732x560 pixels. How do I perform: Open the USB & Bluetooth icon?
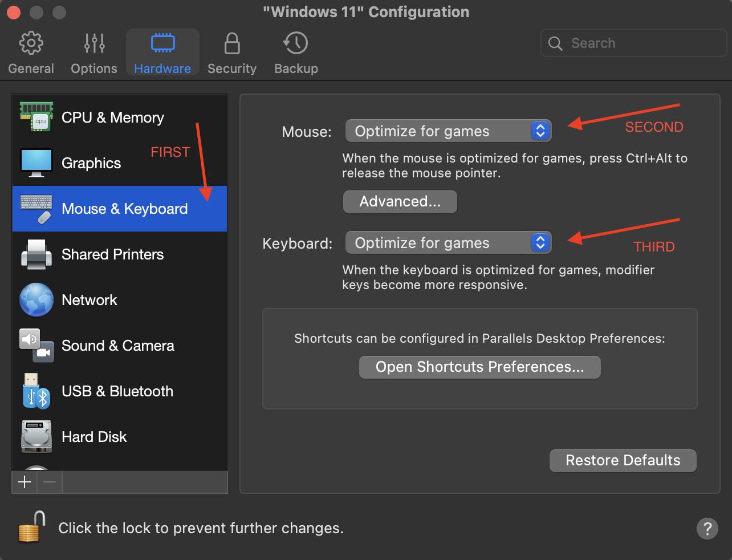pos(36,391)
